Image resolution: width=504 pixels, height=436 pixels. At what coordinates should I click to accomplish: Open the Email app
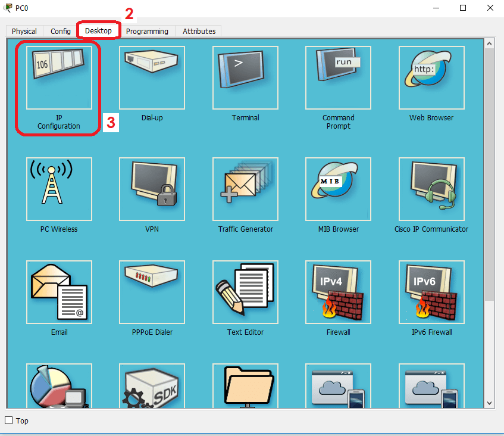click(x=59, y=292)
